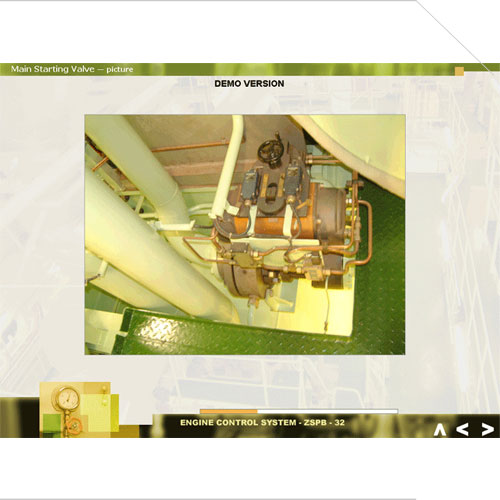Click the light green square in logo
Image resolution: width=500 pixels, height=500 pixels.
pyautogui.click(x=97, y=413)
